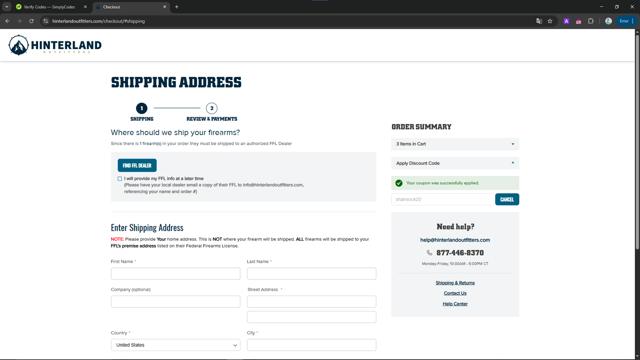Open the browser extensions puzzle icon
The height and width of the screenshot is (360, 640).
pyautogui.click(x=591, y=21)
